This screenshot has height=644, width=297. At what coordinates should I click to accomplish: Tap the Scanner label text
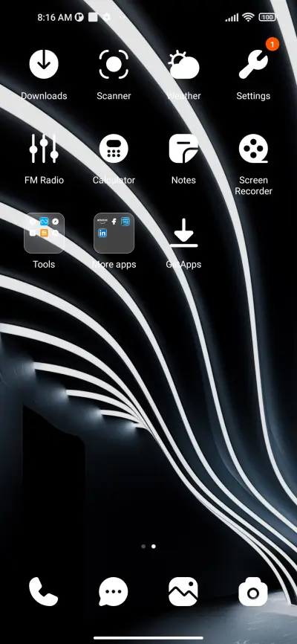click(x=114, y=96)
